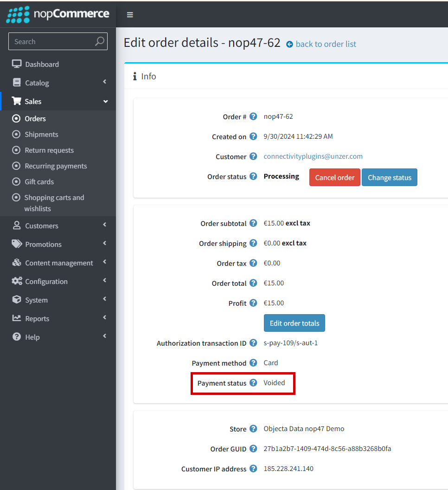The width and height of the screenshot is (448, 490).
Task: Select the Voided payment status value
Action: click(x=274, y=383)
